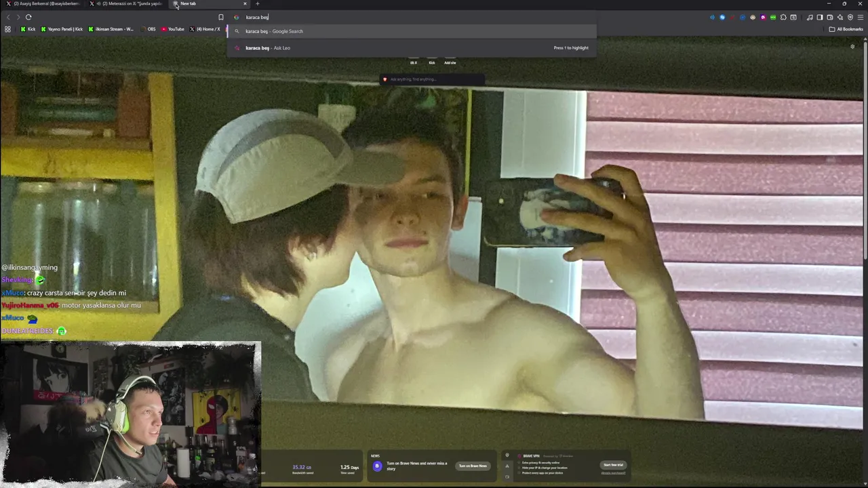Image resolution: width=868 pixels, height=488 pixels.
Task: Switch to the Asayiş Berkemal X tab
Action: pyautogui.click(x=43, y=3)
